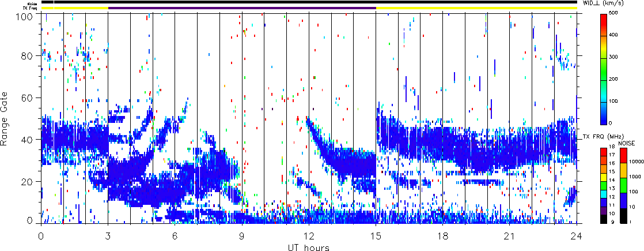Pick the purple 10–11 MHz TX FRQ swatch
The height and width of the screenshot is (251, 644).
tap(604, 211)
